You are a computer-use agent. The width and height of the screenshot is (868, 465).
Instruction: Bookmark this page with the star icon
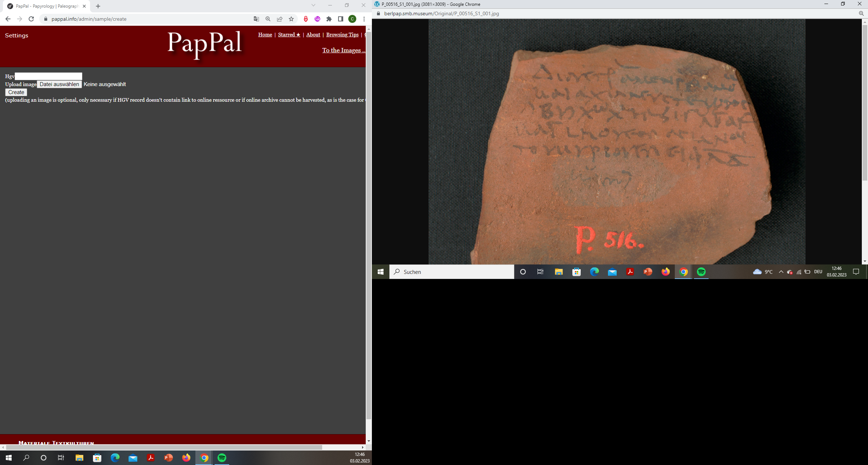(291, 19)
